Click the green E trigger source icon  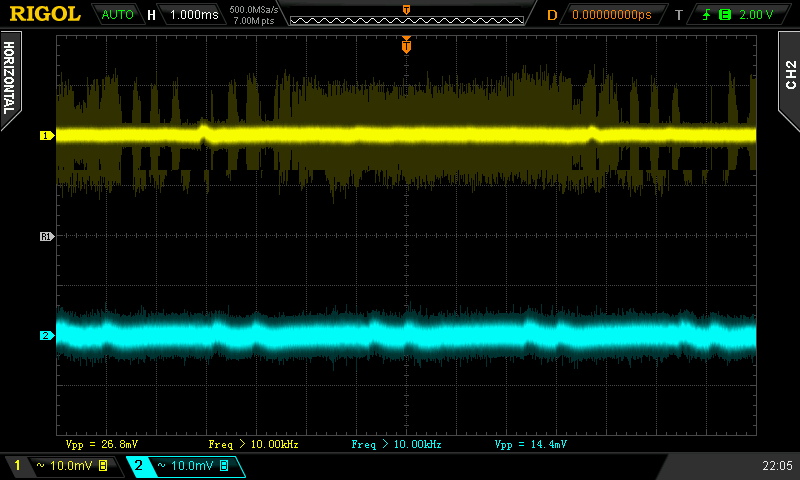(724, 15)
